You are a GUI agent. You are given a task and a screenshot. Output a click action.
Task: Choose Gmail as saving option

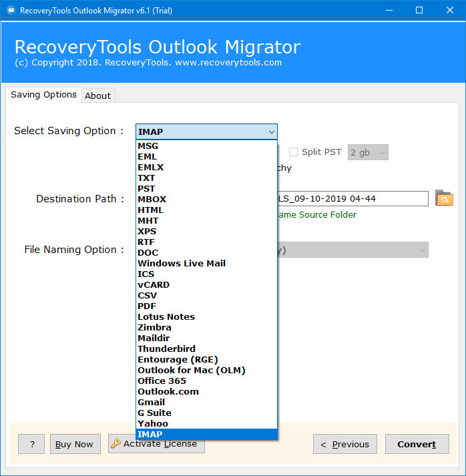206,403
